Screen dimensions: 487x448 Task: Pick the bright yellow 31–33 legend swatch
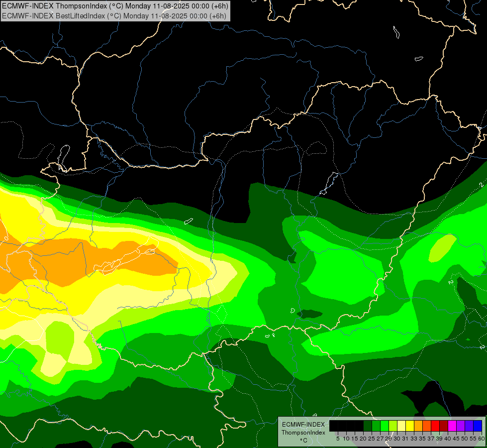click(410, 426)
